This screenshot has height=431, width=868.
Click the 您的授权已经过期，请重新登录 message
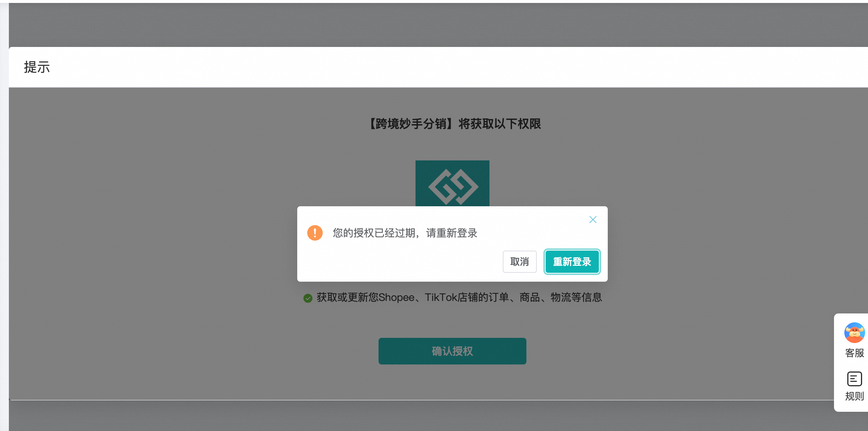405,233
